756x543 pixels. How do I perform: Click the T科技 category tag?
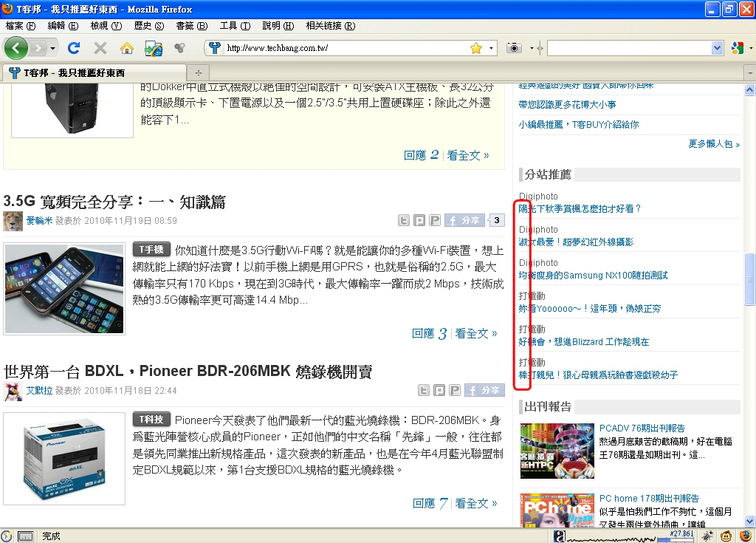click(x=151, y=420)
